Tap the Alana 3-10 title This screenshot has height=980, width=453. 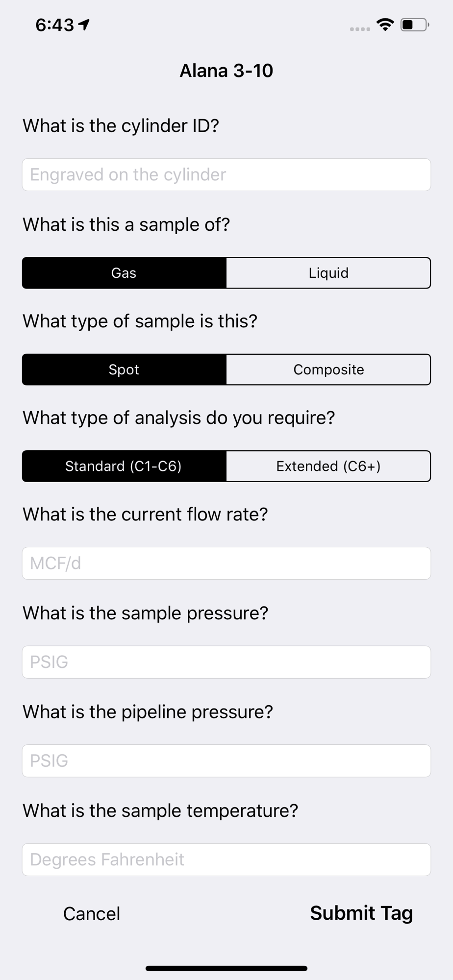point(226,71)
